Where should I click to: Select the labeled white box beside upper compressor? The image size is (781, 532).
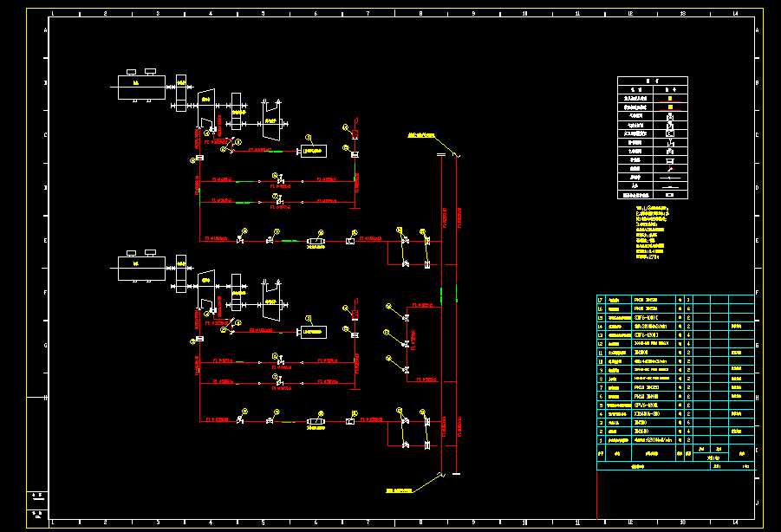(313, 152)
